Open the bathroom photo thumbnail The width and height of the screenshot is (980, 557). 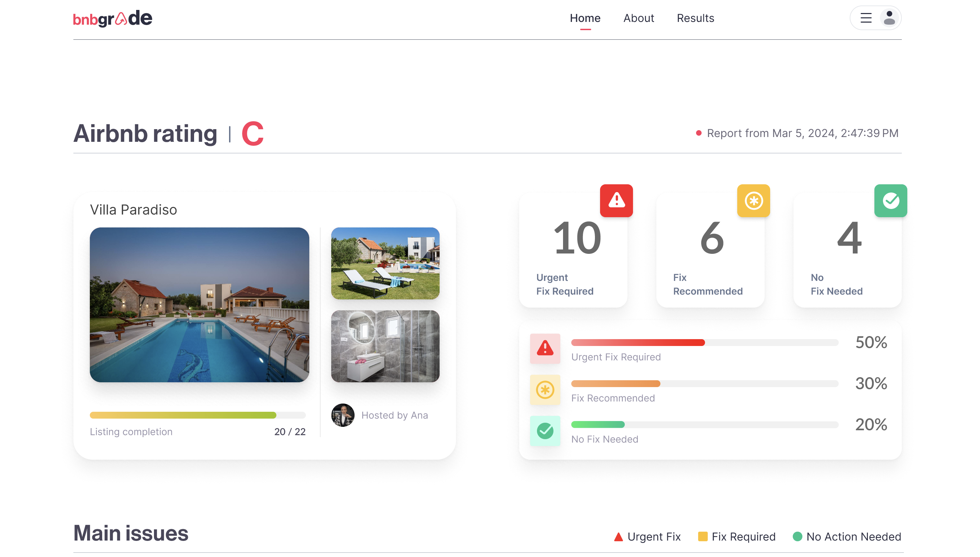pos(385,346)
